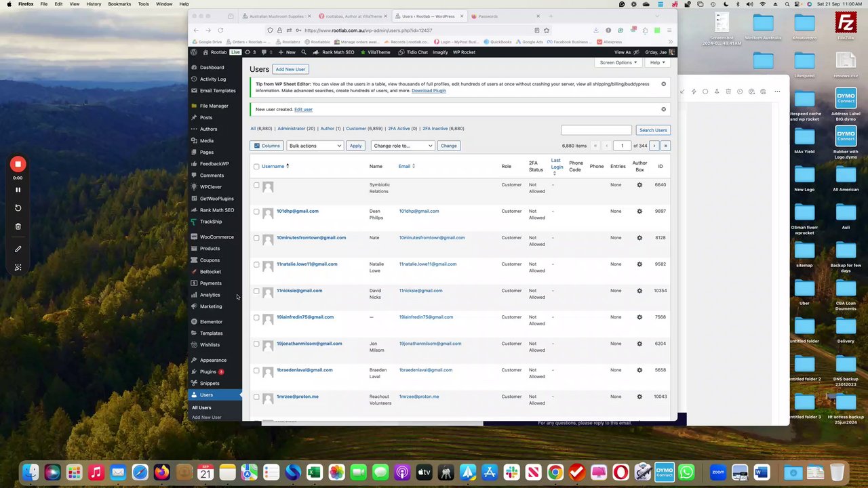
Task: Launch WhatsApp from the Dock
Action: pyautogui.click(x=686, y=472)
